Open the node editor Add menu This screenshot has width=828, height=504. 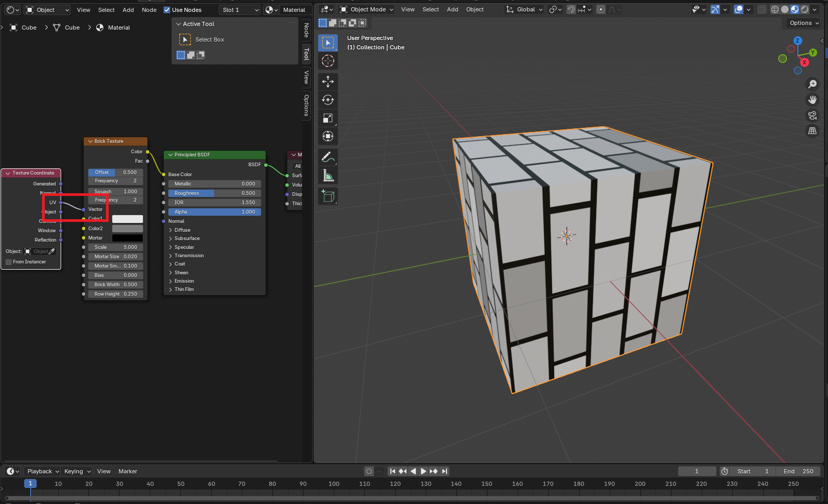click(128, 10)
